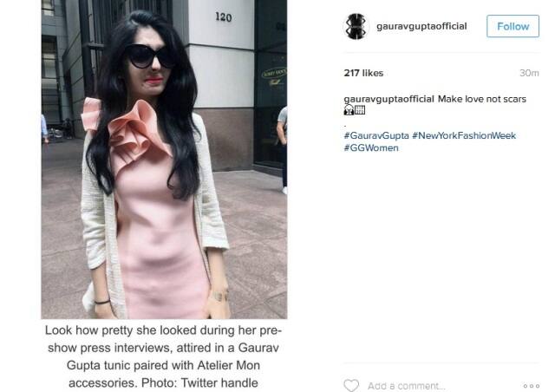Open the #GGWomen hashtag link
The width and height of the screenshot is (555, 392).
(371, 148)
